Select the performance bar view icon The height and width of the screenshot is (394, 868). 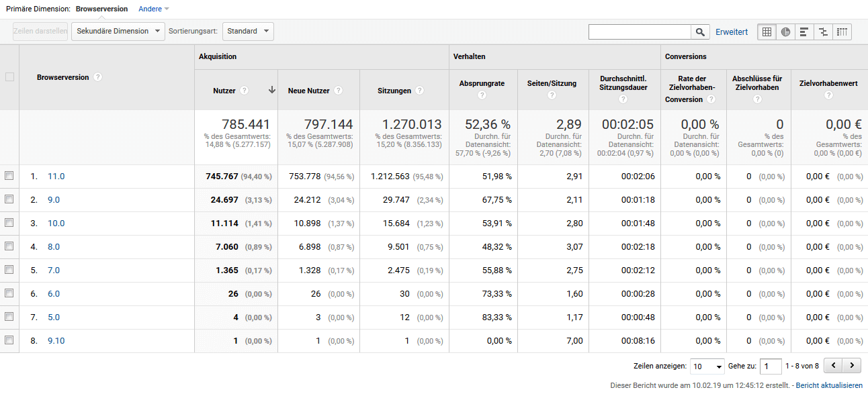click(x=804, y=32)
